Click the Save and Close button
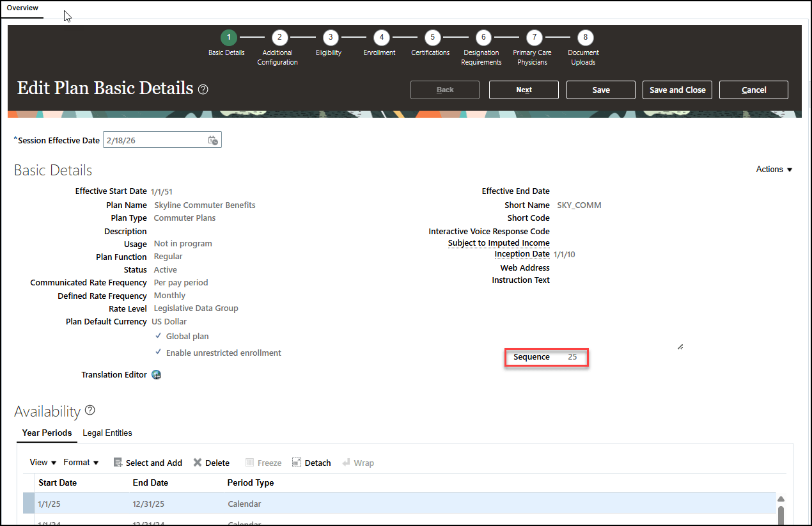 [x=677, y=90]
